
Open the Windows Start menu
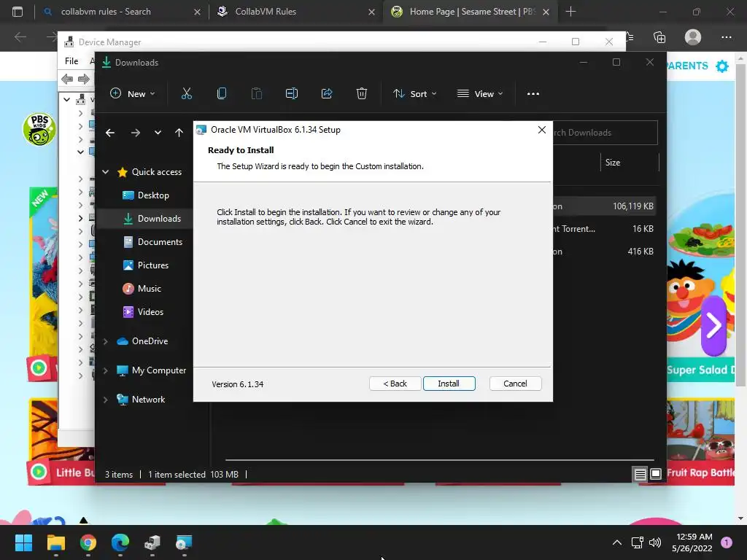click(x=23, y=542)
